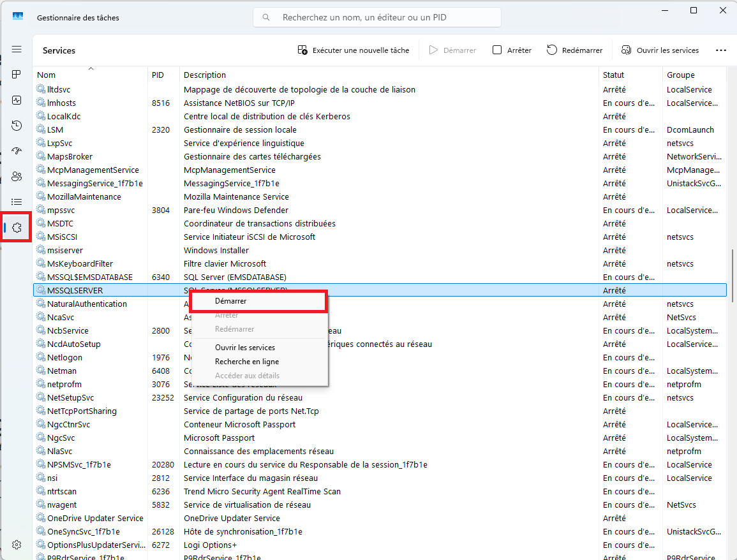
Task: Open the Performance page icon
Action: (17, 100)
